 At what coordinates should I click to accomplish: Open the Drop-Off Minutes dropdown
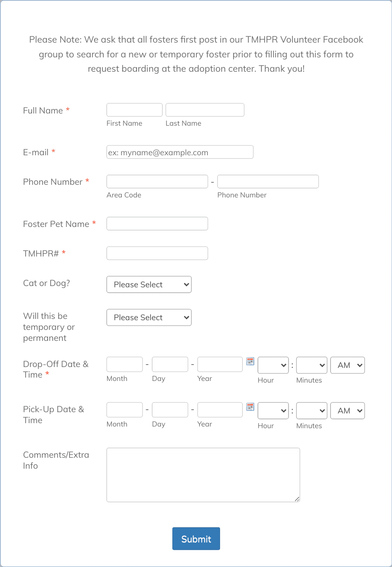[312, 365]
